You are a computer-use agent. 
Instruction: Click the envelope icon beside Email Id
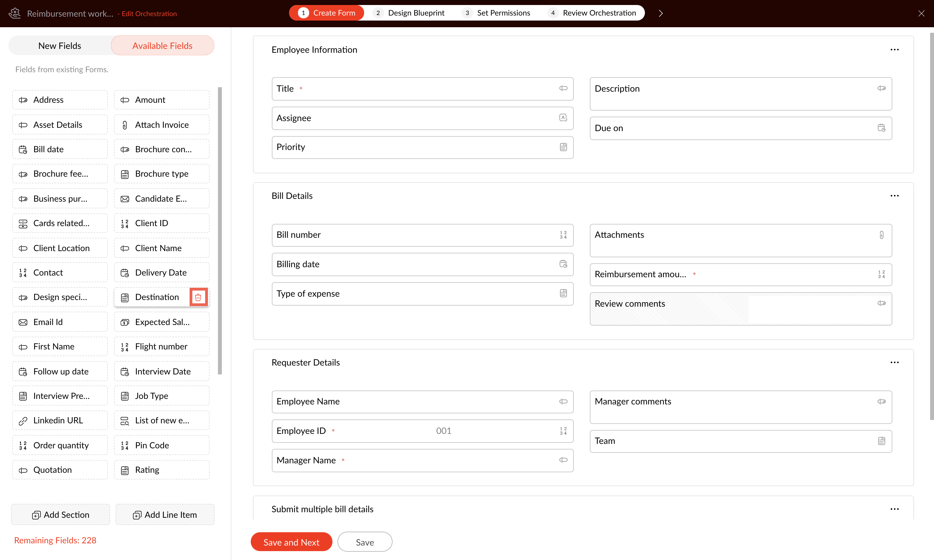[23, 322]
